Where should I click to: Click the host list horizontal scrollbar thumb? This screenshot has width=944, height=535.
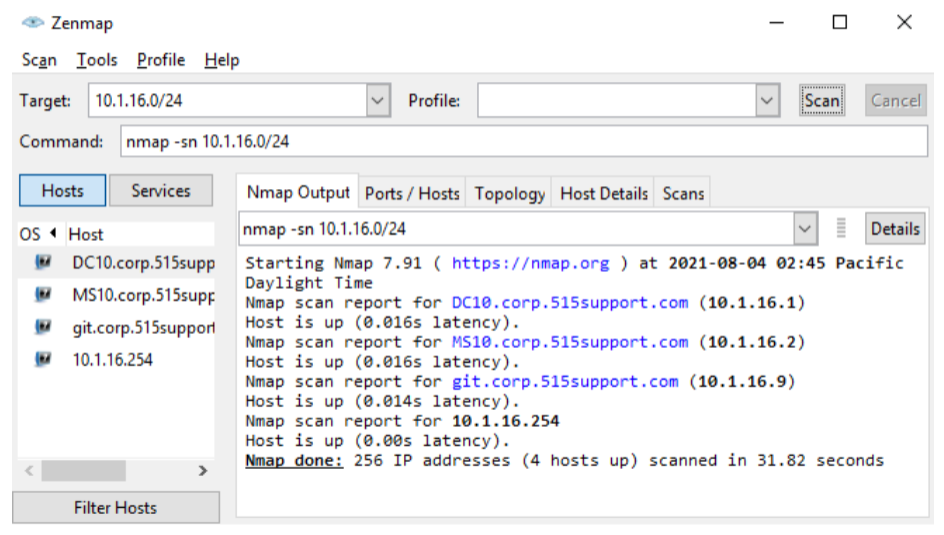[x=84, y=471]
